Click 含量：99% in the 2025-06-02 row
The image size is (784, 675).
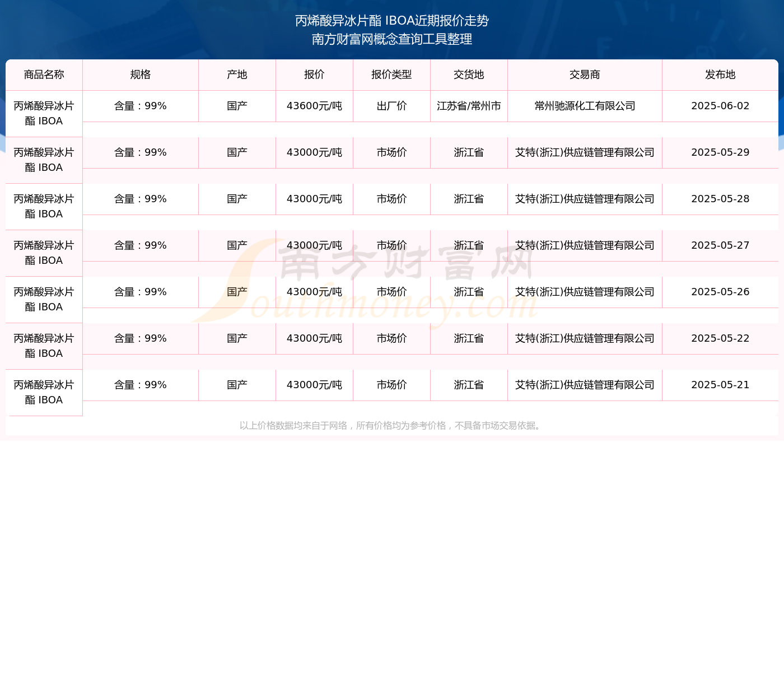[x=141, y=106]
